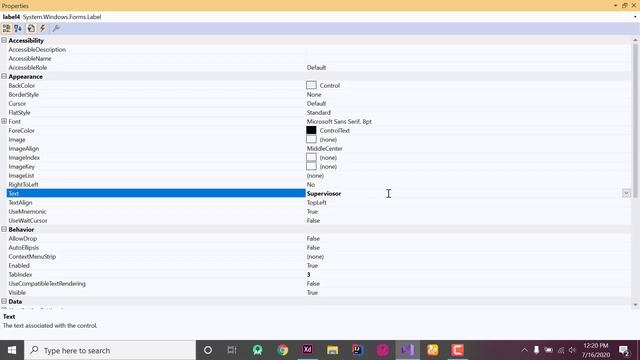Switch to Categorized view in Properties toolbar
Viewport: 640px width, 360px height.
(x=7, y=28)
